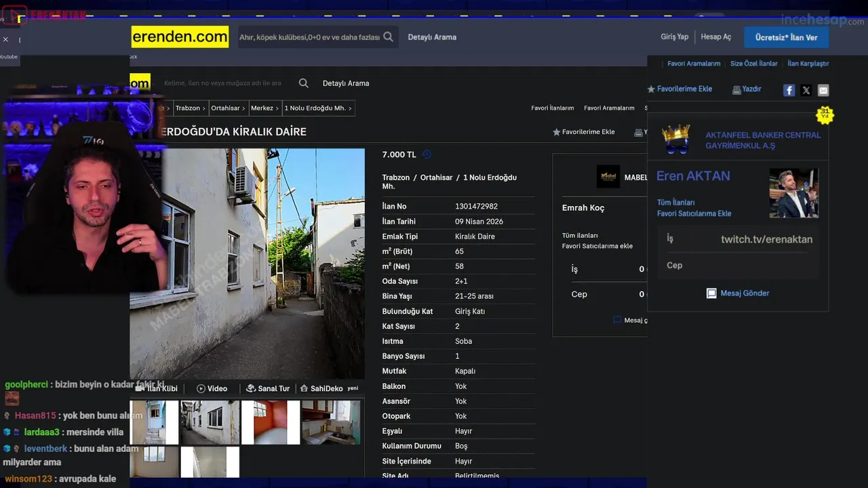
Task: Click Favori Satıcılarıma Ekle under Eren AKTAN
Action: pyautogui.click(x=694, y=213)
